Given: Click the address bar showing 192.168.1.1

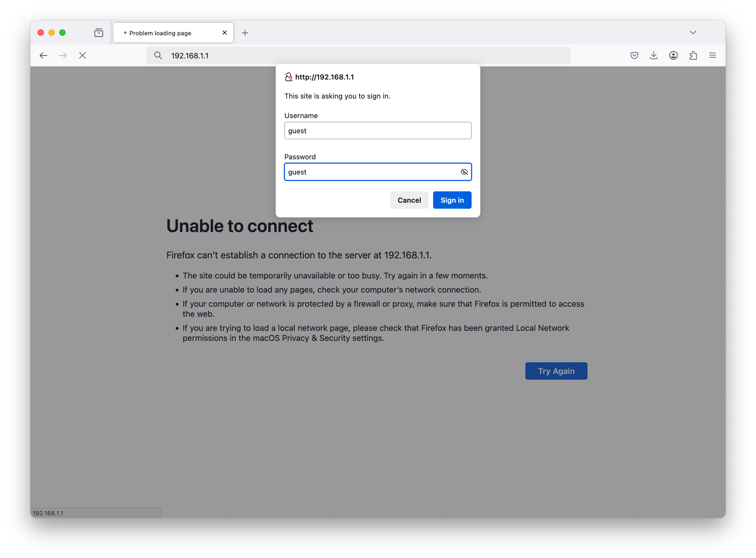Looking at the screenshot, I should coord(358,55).
